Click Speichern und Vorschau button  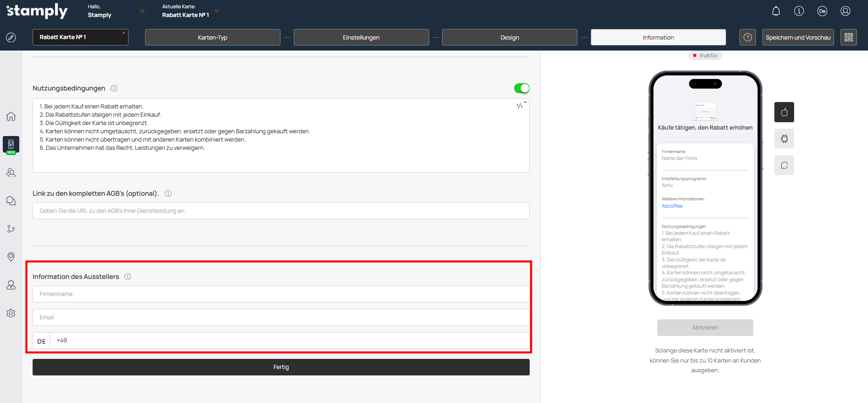pos(798,37)
